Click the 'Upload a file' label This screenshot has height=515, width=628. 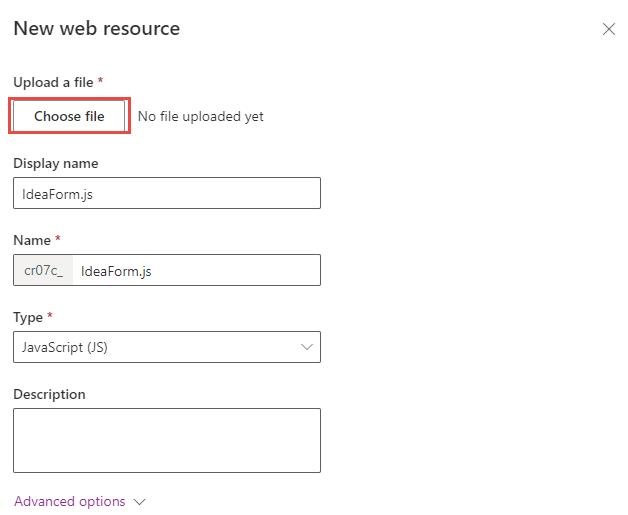point(53,82)
